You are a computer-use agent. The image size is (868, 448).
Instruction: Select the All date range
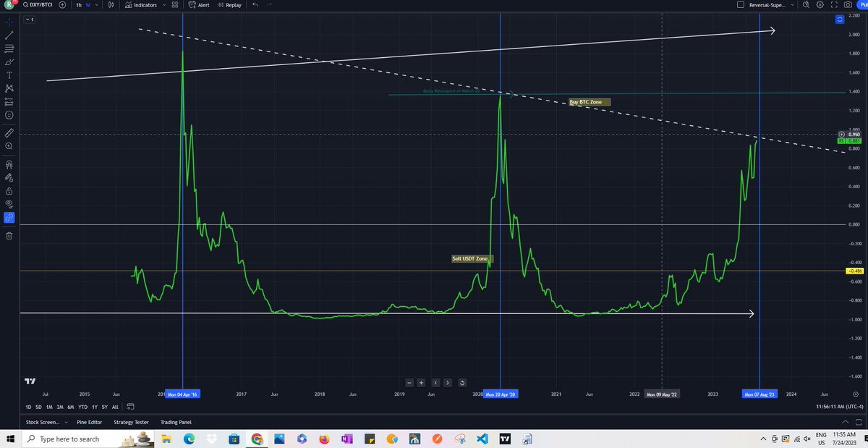pyautogui.click(x=115, y=407)
